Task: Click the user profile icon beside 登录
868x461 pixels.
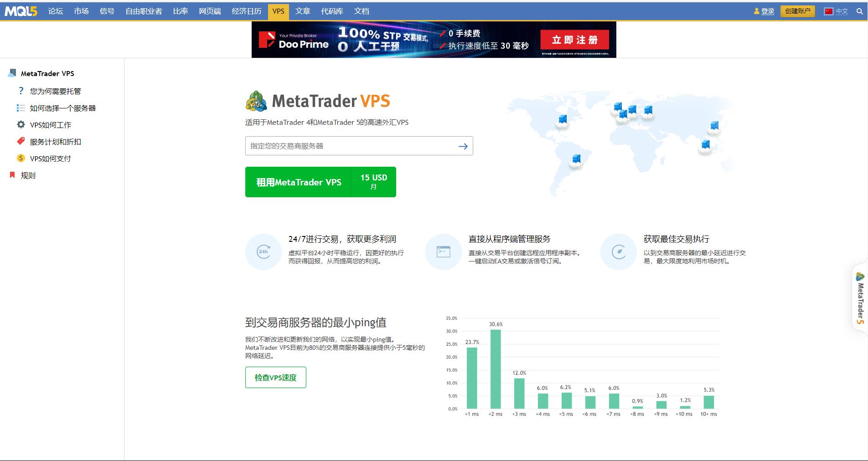Action: click(757, 11)
